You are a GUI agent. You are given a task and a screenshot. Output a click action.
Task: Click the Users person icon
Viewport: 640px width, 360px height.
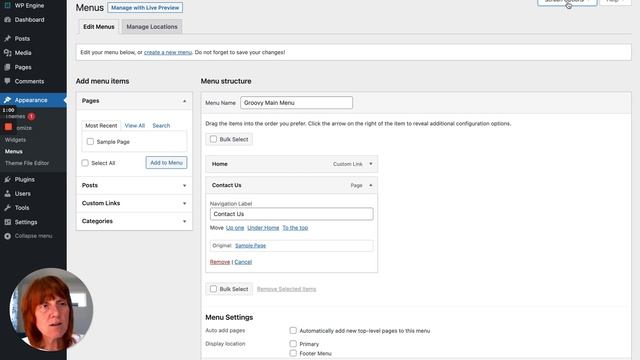tap(7, 193)
